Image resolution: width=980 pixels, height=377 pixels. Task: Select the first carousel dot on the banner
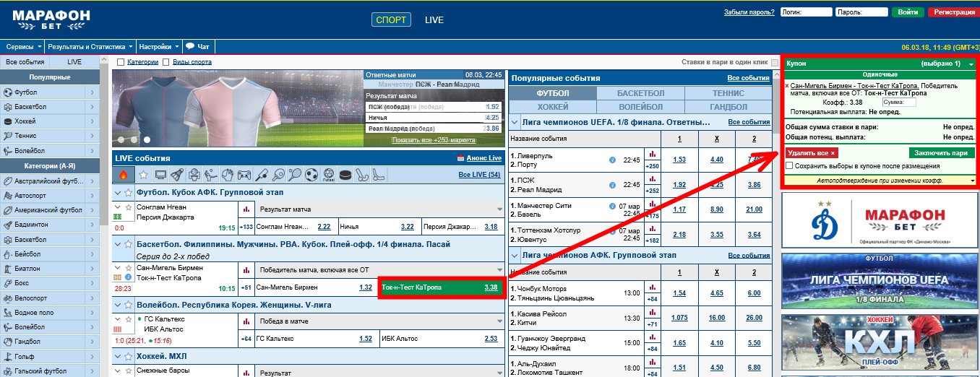[121, 139]
